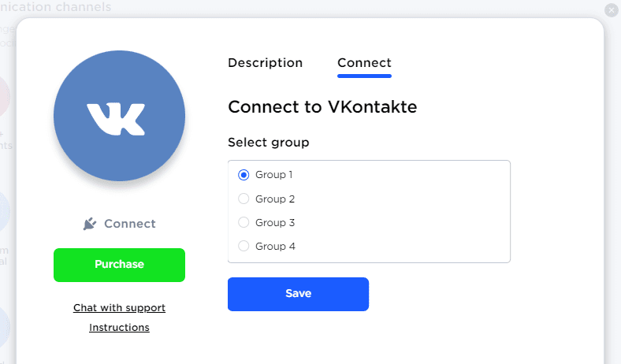Click the Connect to VKontakte heading
This screenshot has width=621, height=364.
point(322,107)
